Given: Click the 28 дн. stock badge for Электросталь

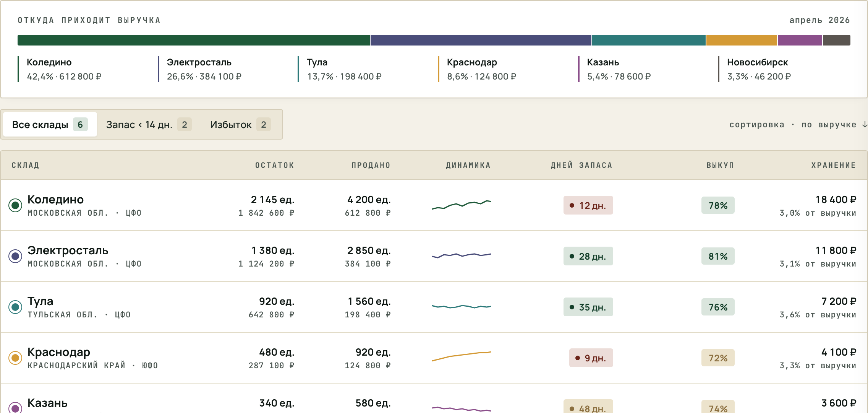Looking at the screenshot, I should (x=588, y=256).
